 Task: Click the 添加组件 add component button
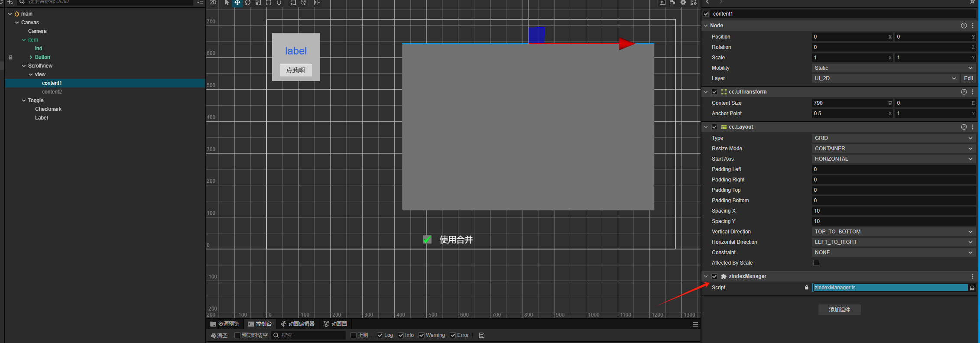[x=840, y=310]
